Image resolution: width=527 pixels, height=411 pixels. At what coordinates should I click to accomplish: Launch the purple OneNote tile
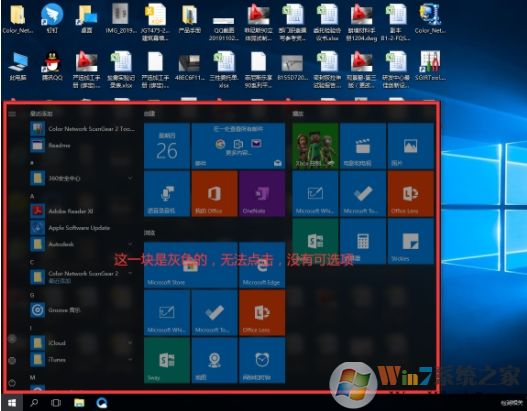[x=262, y=193]
